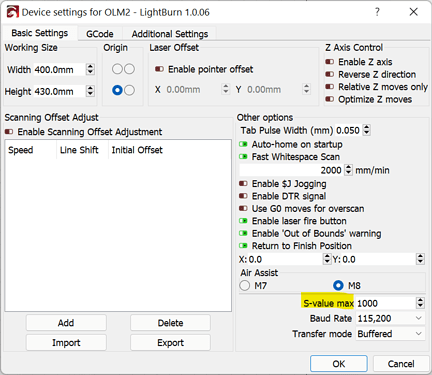The width and height of the screenshot is (432, 375).
Task: Adjust the Tab Pulse Width stepper
Action: (366, 130)
